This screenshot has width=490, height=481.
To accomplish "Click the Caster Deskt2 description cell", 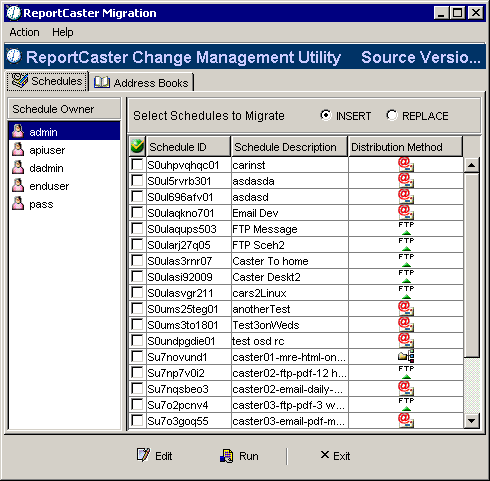I will [x=290, y=277].
